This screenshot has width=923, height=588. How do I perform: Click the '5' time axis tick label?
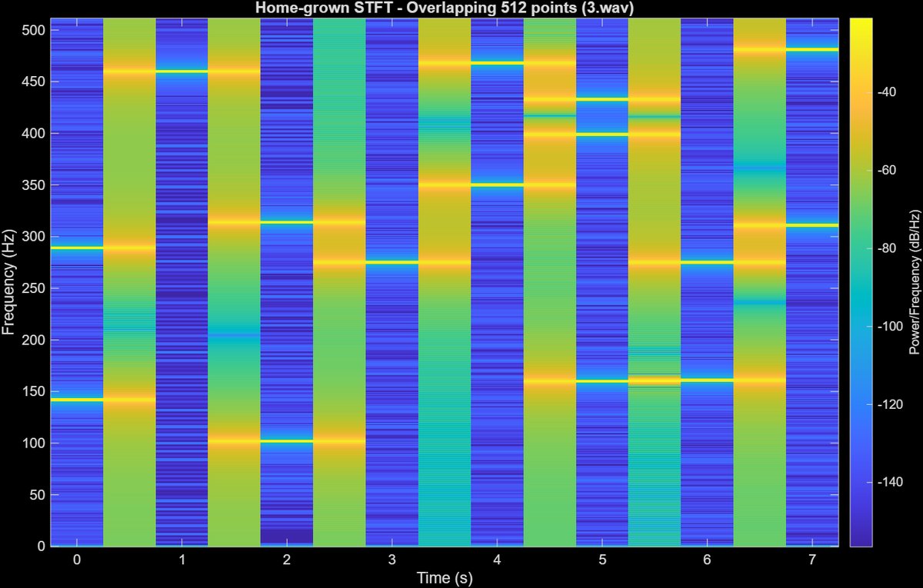coord(602,560)
